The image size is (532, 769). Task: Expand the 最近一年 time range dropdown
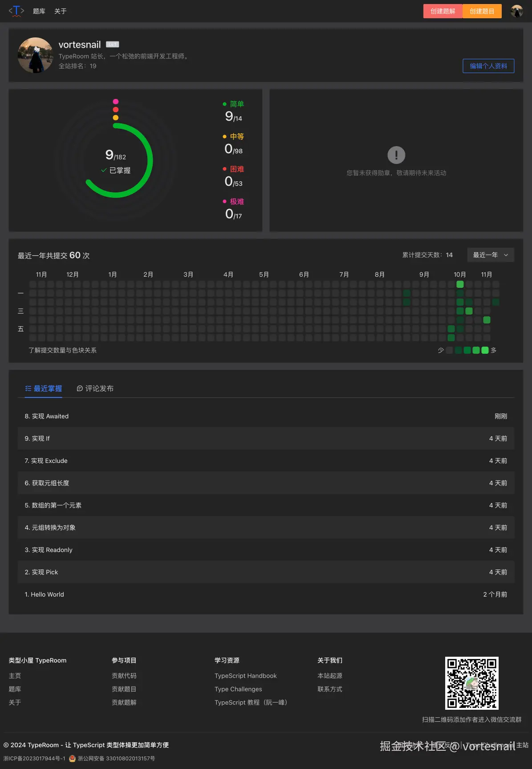[490, 255]
